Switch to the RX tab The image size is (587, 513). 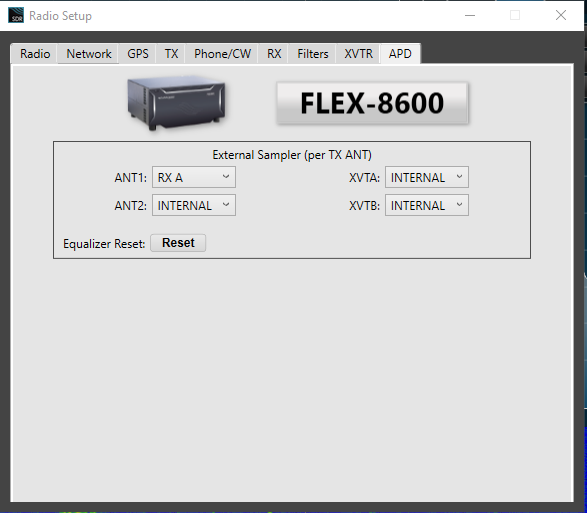point(274,54)
